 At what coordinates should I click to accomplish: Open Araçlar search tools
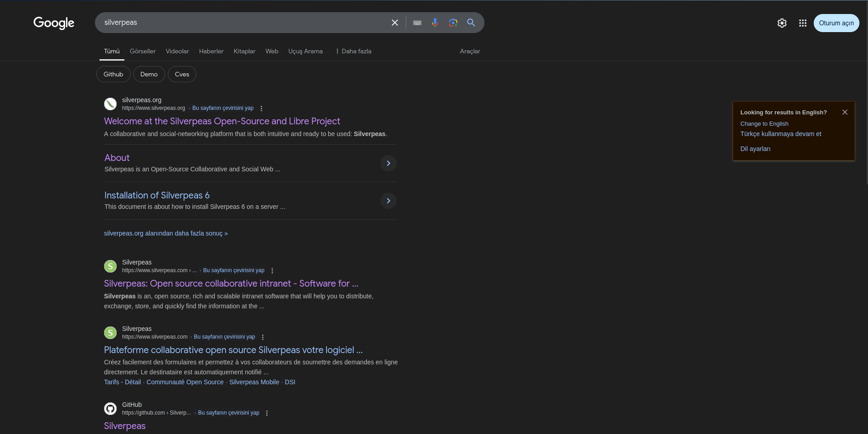(470, 52)
